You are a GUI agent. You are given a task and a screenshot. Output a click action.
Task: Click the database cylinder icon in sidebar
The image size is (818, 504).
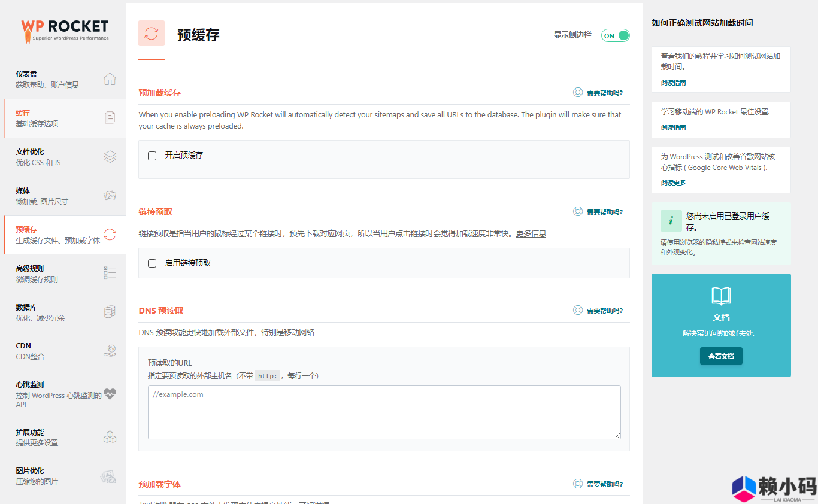pyautogui.click(x=110, y=312)
